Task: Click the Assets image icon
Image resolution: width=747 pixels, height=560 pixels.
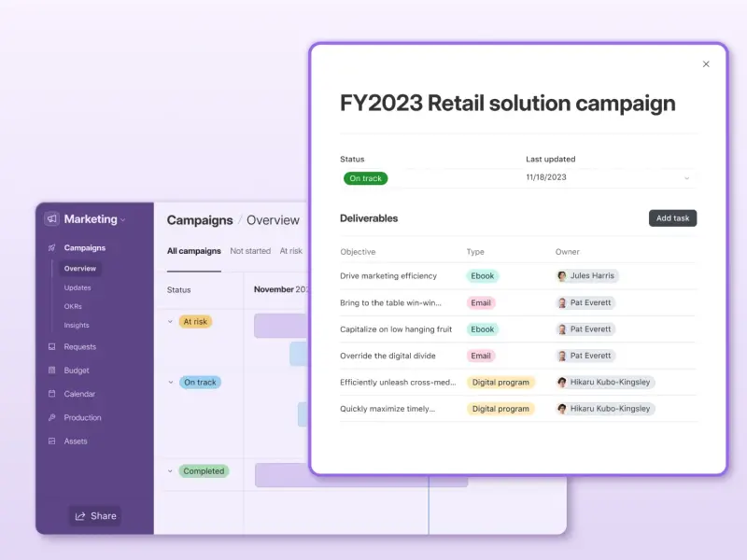Action: pos(52,441)
